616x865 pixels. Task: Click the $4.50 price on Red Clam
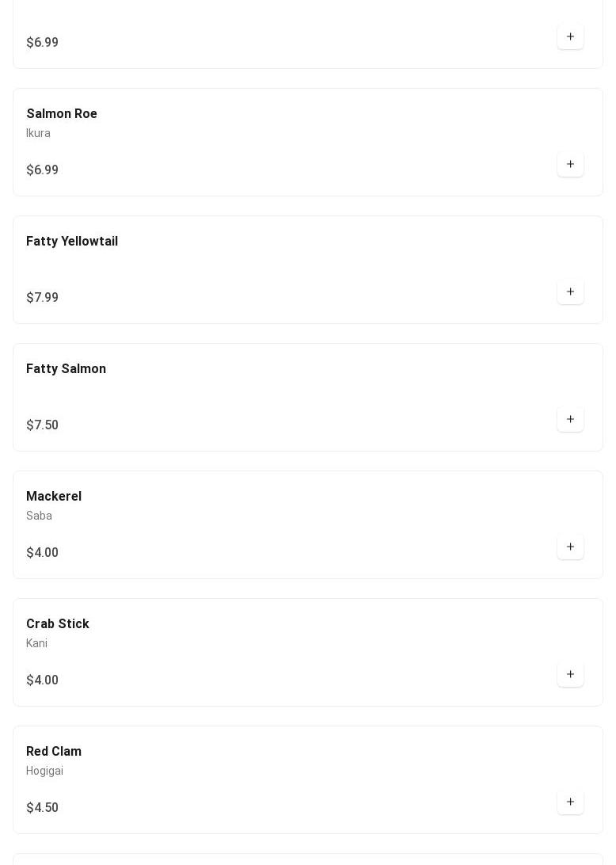[x=42, y=808]
